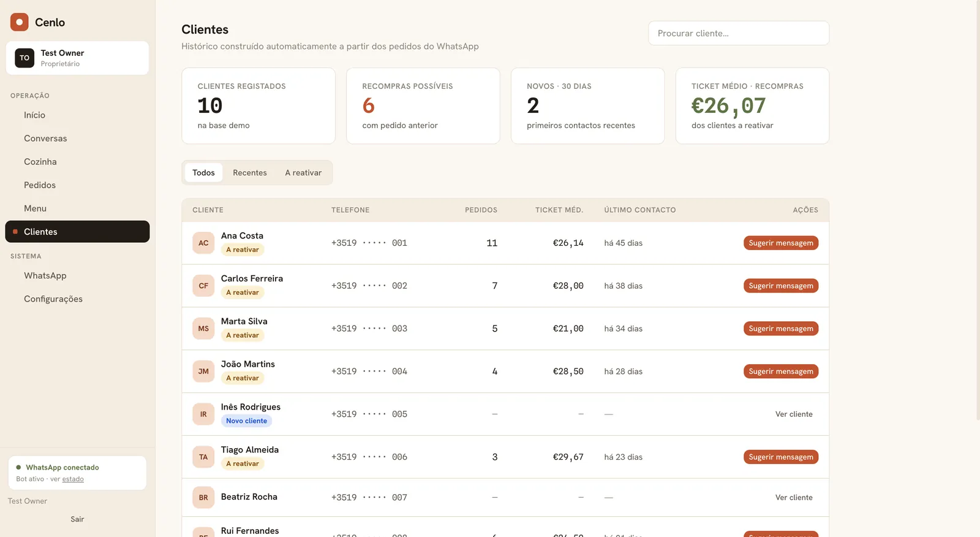This screenshot has width=980, height=537.
Task: Click Carlos Ferreira's CF avatar
Action: [203, 286]
